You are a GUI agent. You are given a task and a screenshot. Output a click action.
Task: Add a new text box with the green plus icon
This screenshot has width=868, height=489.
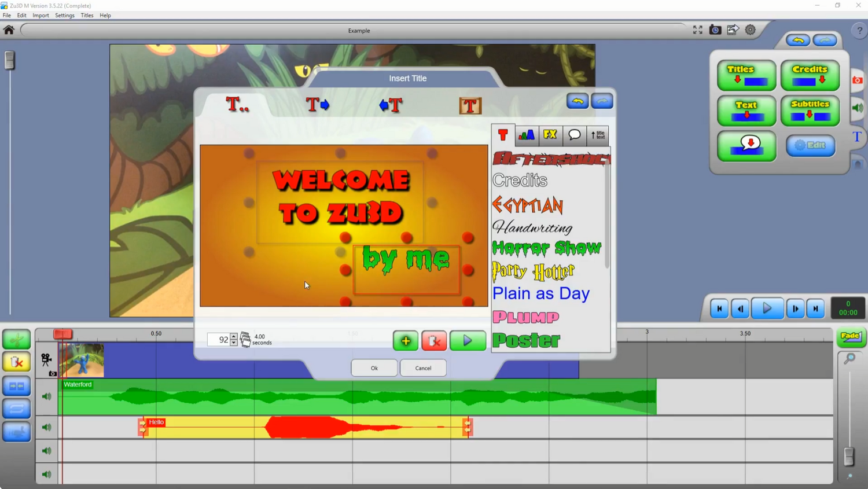point(405,341)
